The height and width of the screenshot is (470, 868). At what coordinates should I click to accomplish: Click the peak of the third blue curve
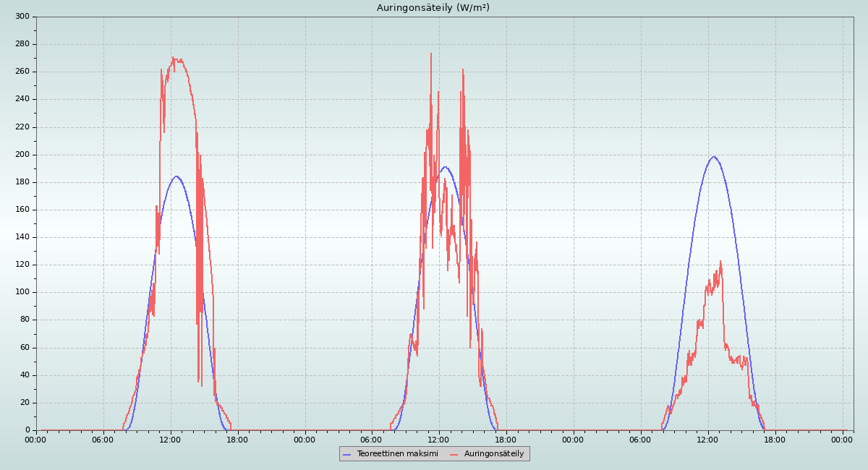click(713, 157)
